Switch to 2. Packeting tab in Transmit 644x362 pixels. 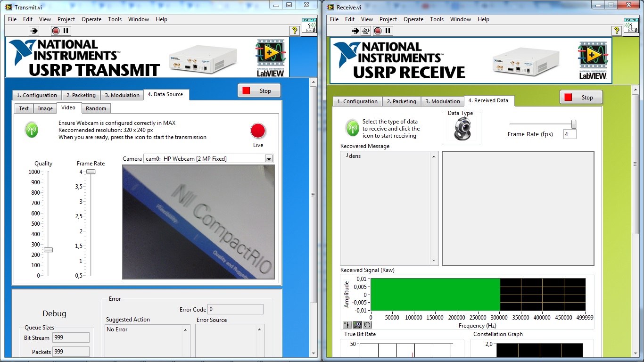[81, 95]
